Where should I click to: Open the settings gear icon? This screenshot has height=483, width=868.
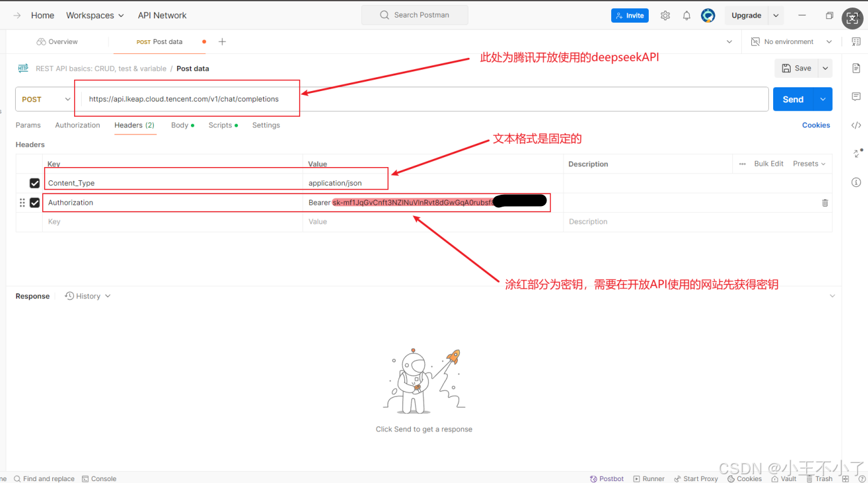[665, 16]
